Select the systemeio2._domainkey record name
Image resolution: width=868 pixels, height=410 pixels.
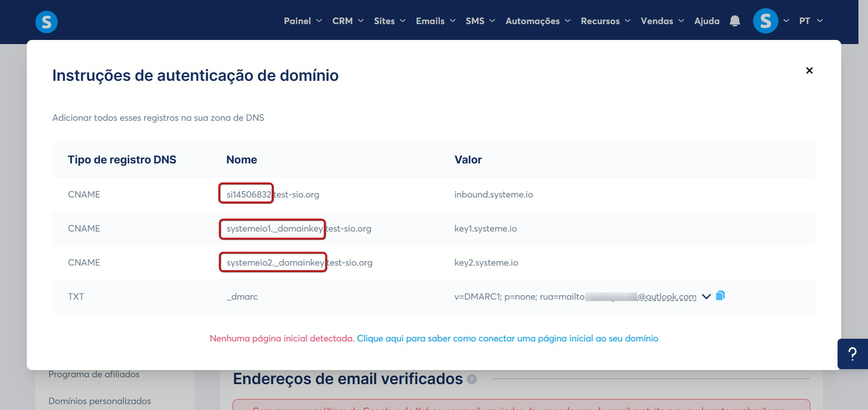coord(299,262)
